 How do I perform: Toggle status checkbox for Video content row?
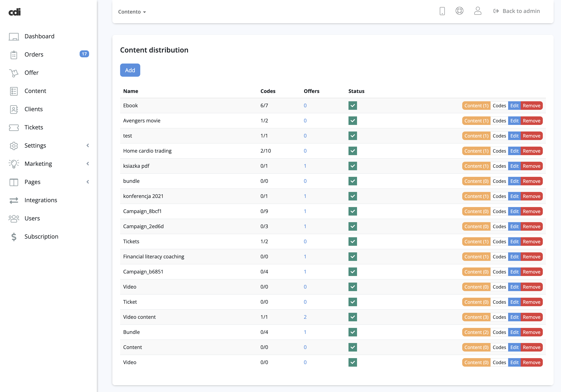coord(353,317)
